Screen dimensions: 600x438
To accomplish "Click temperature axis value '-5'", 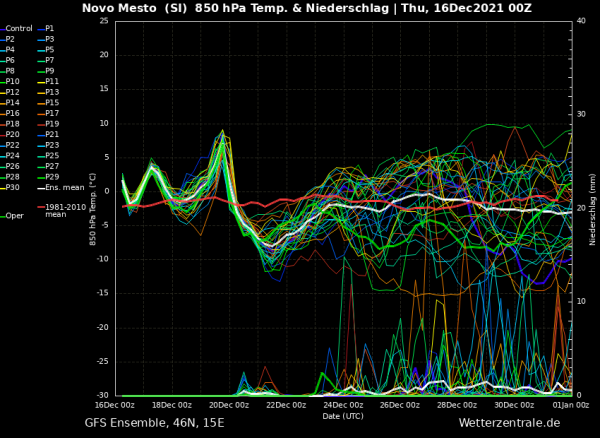I will [x=104, y=225].
